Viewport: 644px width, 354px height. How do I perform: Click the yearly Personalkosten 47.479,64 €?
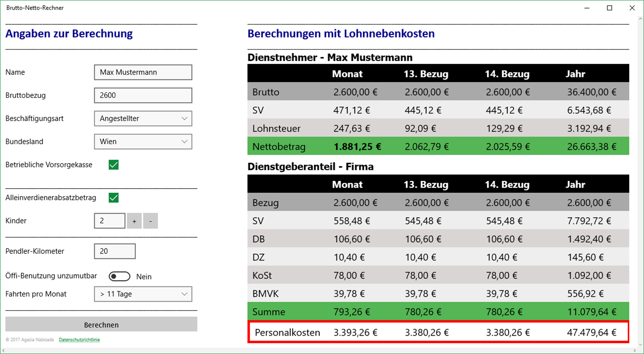(592, 333)
